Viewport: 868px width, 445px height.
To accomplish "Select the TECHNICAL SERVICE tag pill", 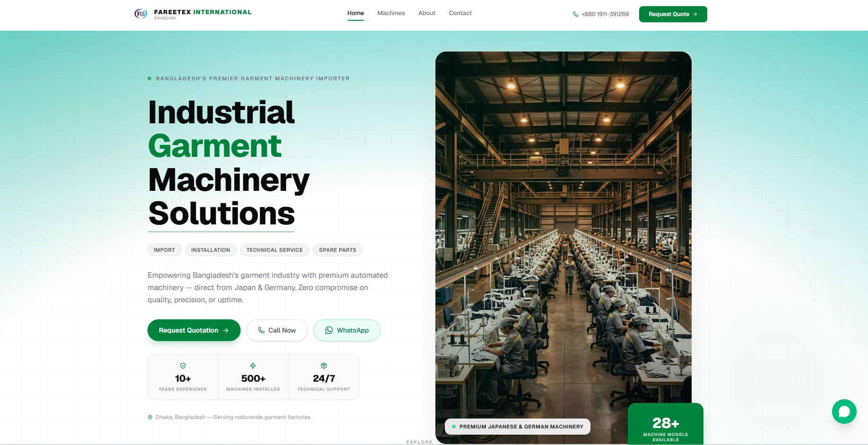I will 274,250.
